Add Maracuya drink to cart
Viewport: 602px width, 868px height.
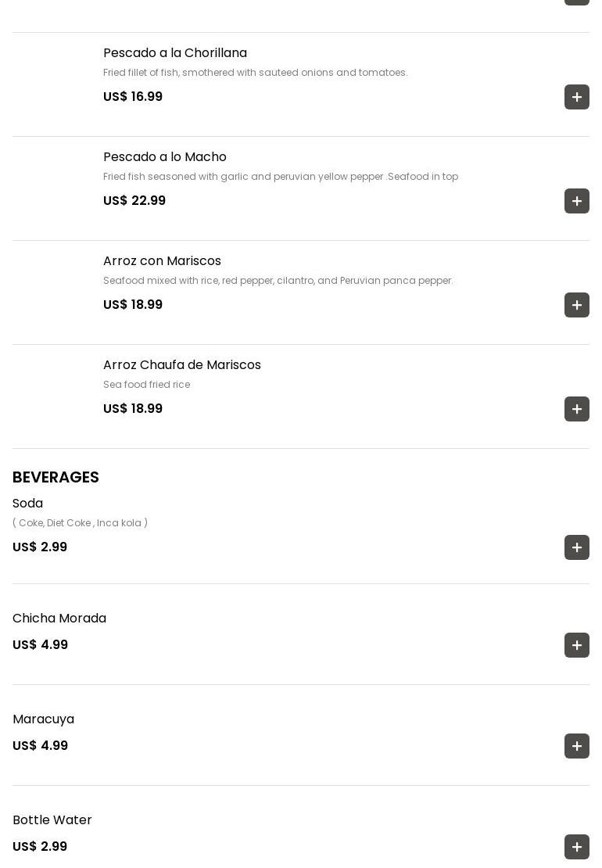click(x=577, y=746)
